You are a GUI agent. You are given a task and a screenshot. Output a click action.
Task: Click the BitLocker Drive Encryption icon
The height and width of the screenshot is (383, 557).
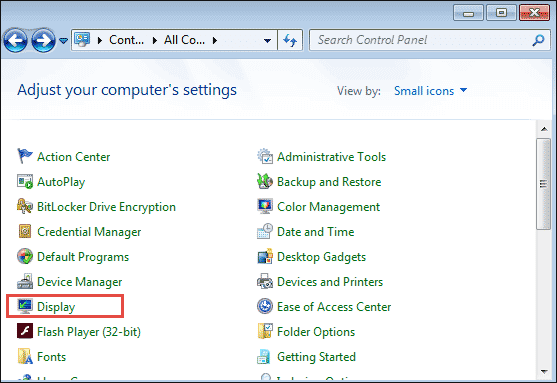click(x=25, y=206)
